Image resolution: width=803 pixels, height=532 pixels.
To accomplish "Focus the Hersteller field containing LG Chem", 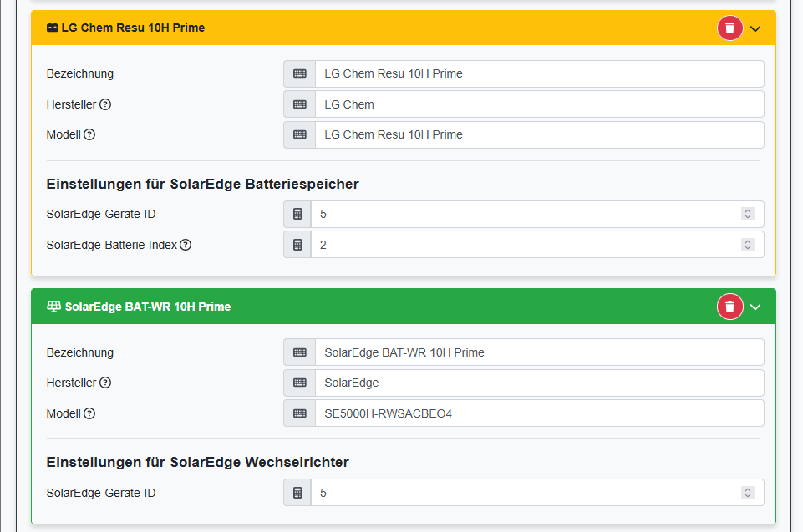I will pyautogui.click(x=539, y=104).
